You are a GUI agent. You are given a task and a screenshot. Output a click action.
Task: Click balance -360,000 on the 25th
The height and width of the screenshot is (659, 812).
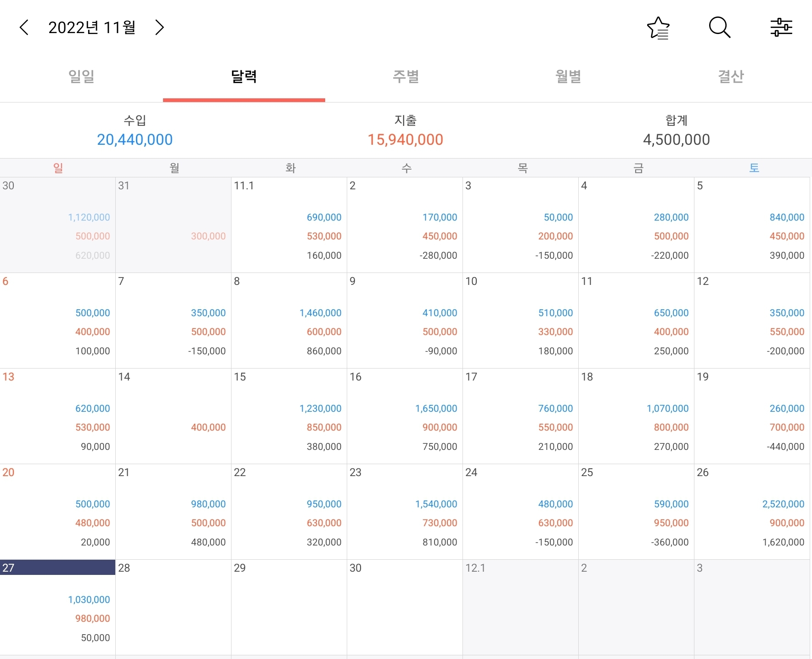pos(670,542)
